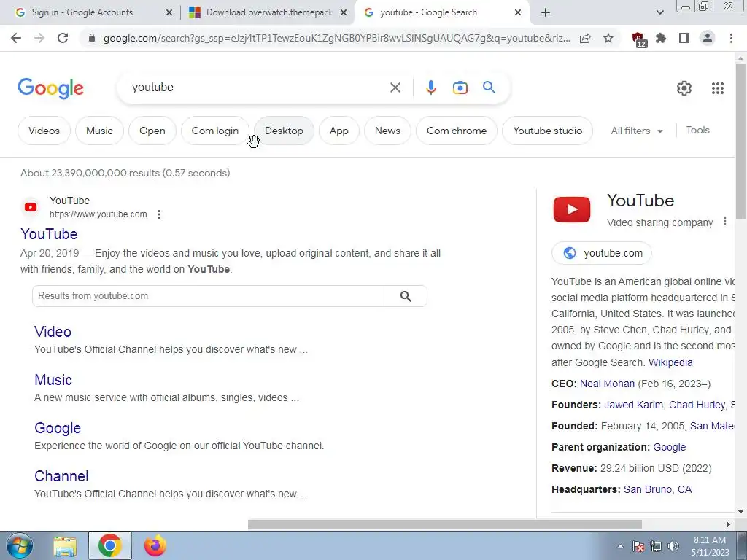This screenshot has width=747, height=560.
Task: Open more options in YouTube knowledge panel
Action: 724,222
